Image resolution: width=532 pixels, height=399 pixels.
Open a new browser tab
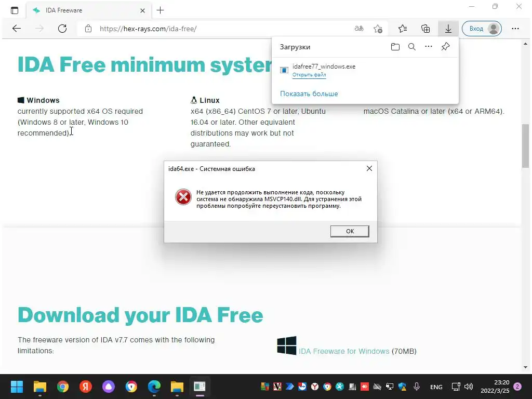tap(160, 10)
